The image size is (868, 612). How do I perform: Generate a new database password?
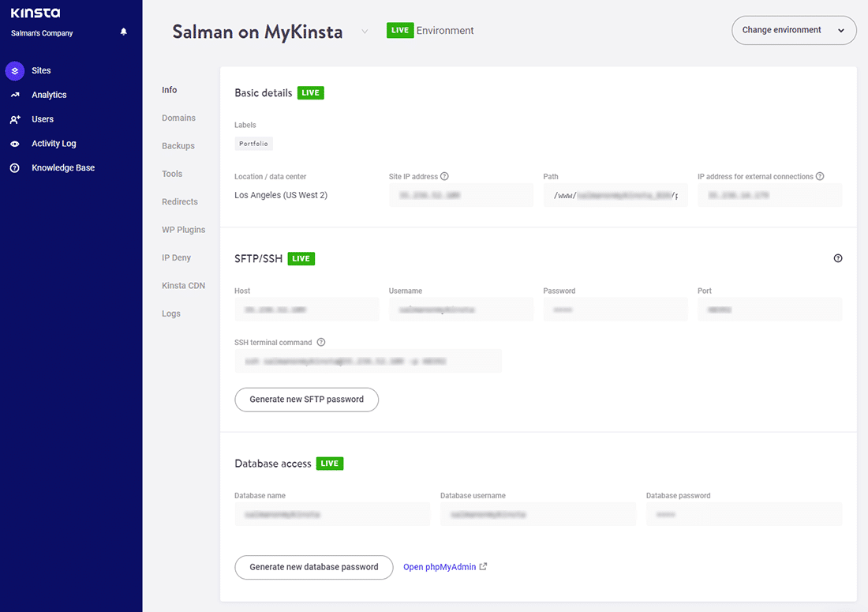click(x=313, y=567)
